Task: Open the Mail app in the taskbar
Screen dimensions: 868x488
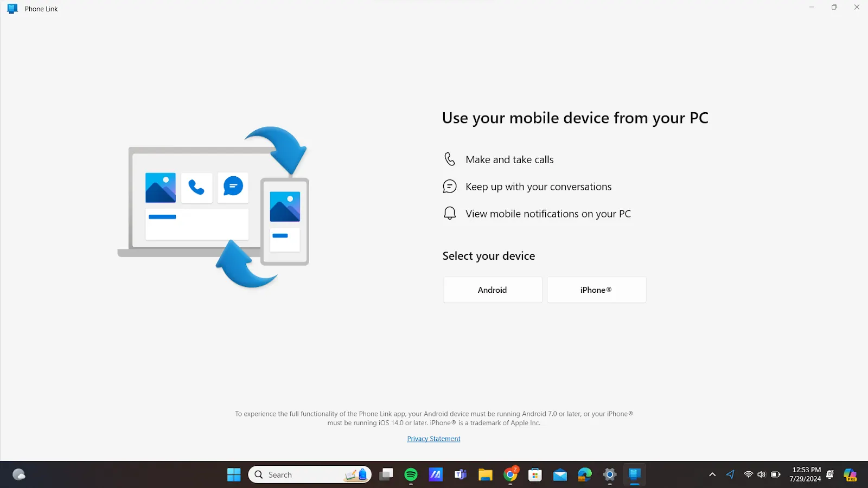Action: pyautogui.click(x=560, y=475)
